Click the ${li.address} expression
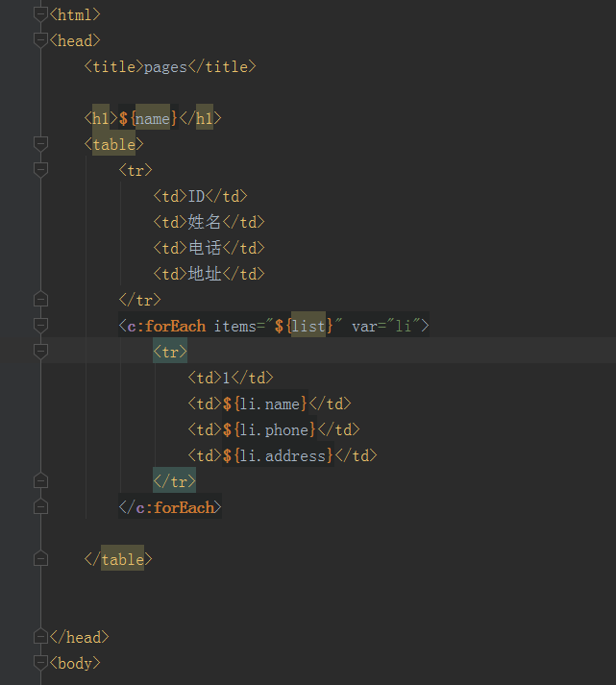Screen dimensions: 616x685 point(278,455)
